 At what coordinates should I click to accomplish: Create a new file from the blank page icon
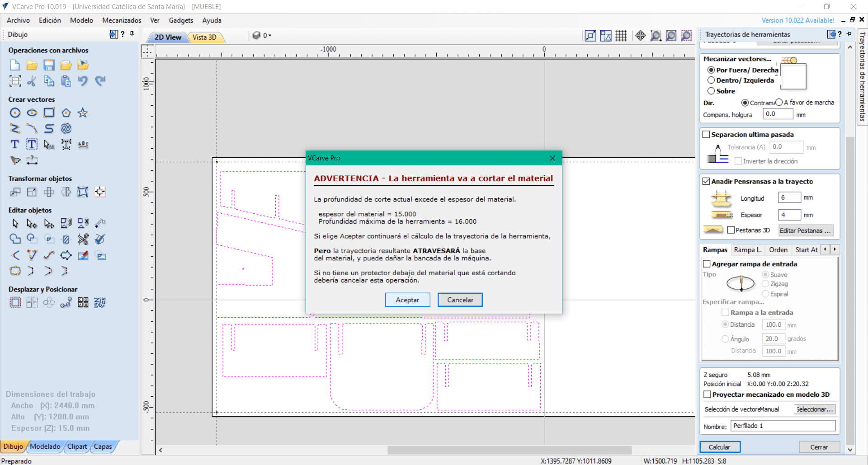15,65
